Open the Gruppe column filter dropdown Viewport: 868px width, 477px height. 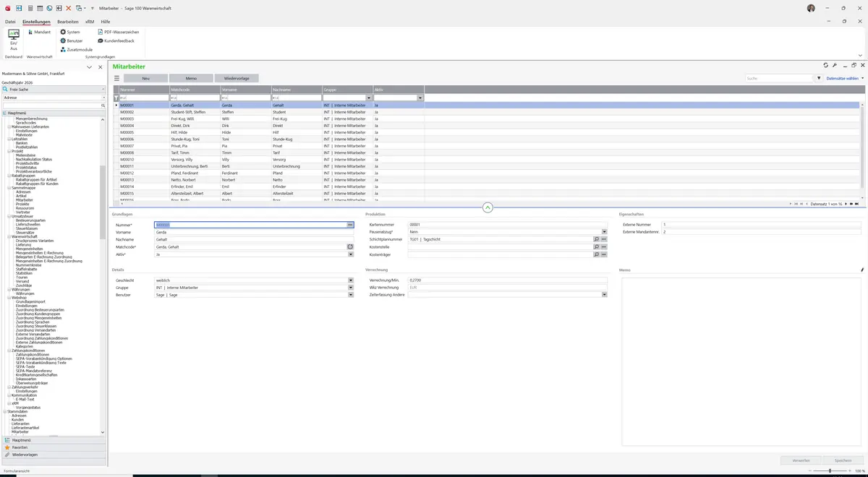(369, 98)
